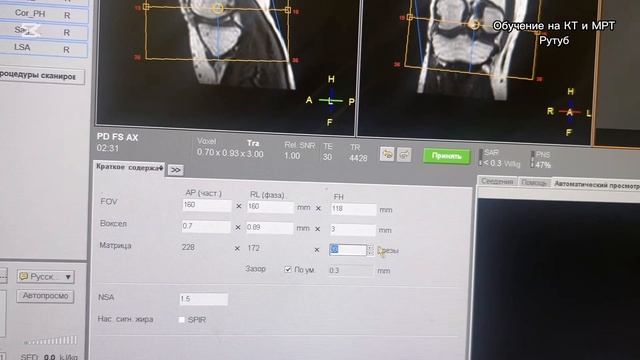Click the PD FS AX scan name
This screenshot has width=640, height=360.
tap(118, 137)
